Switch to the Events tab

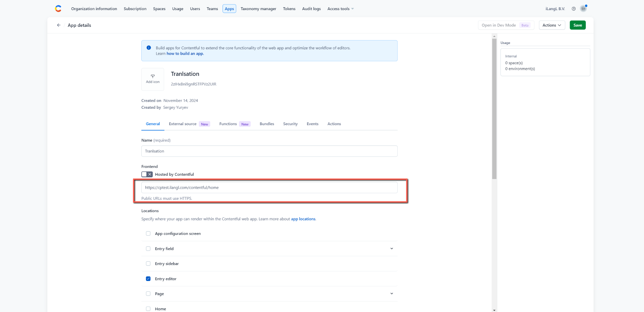point(312,124)
